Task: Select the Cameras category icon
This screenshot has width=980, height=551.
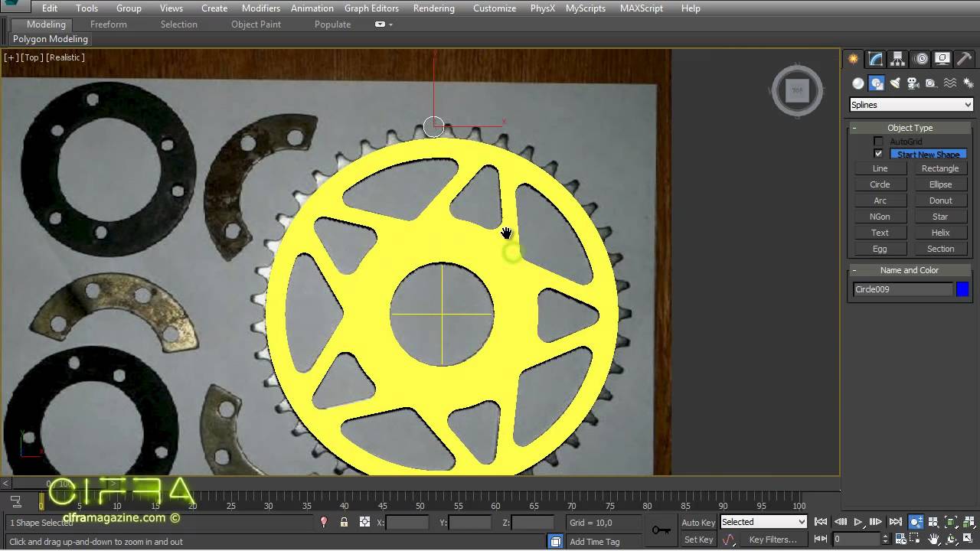Action: tap(913, 83)
